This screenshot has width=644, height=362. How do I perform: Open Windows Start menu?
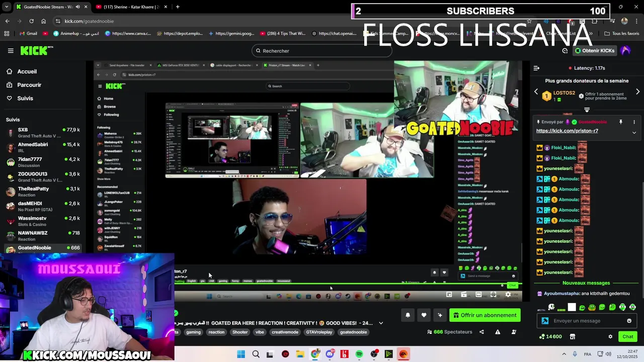coord(241,354)
